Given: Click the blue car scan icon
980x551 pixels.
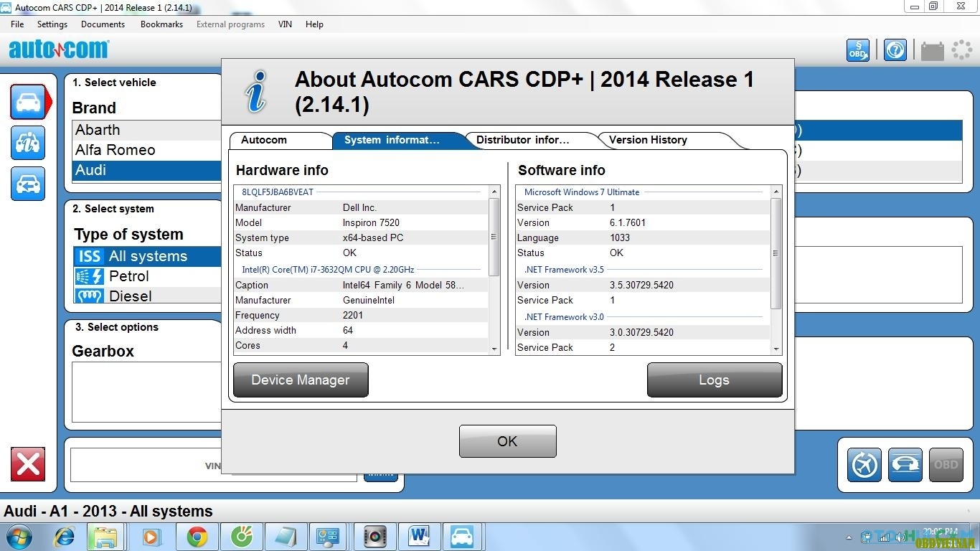Looking at the screenshot, I should click(x=905, y=465).
